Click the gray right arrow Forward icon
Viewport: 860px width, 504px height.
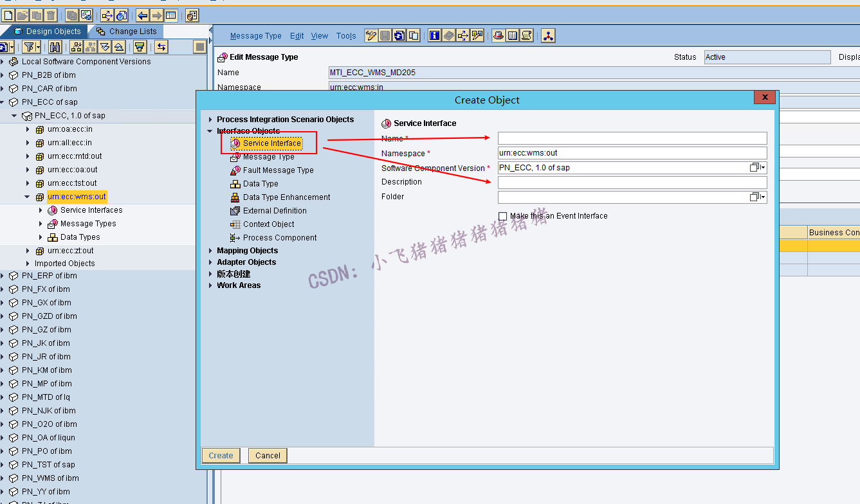(x=156, y=15)
